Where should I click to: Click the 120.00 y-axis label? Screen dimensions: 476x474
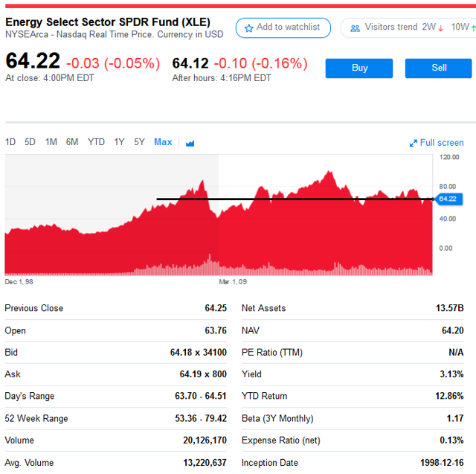pos(449,157)
